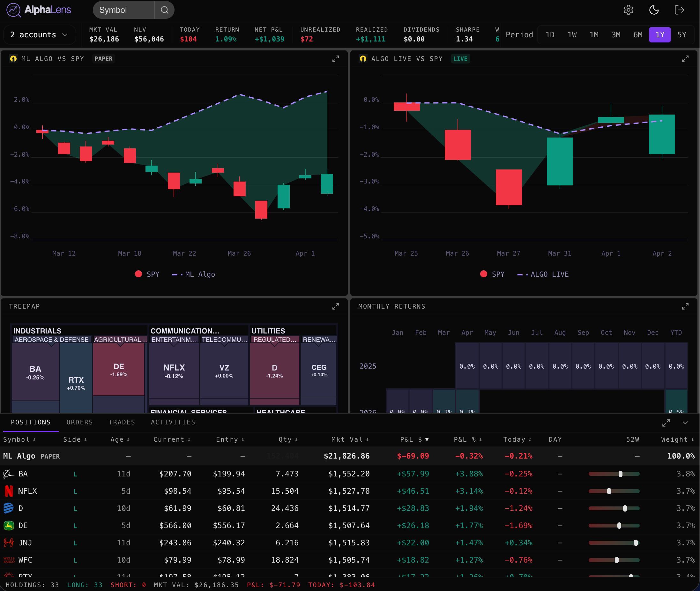This screenshot has width=700, height=591.
Task: Expand the Algo Live vs SPY chart
Action: (685, 59)
